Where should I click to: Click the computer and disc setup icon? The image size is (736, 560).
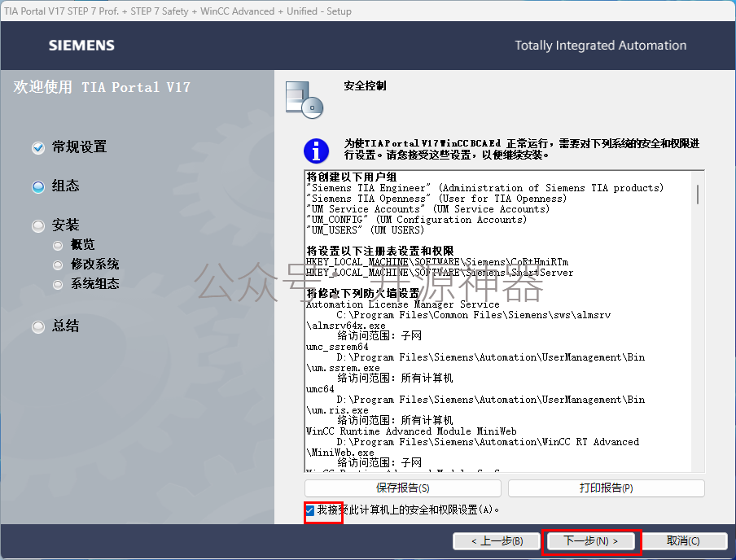[304, 99]
